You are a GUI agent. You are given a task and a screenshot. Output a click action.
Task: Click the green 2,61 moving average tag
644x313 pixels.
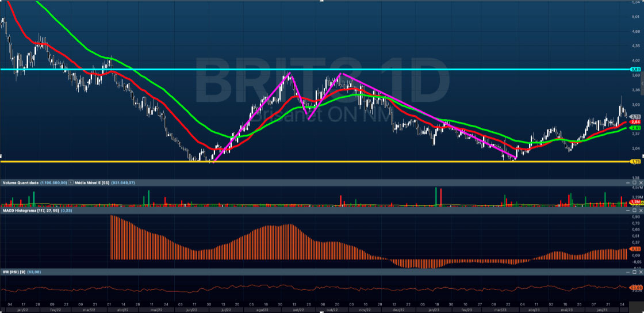(x=635, y=128)
